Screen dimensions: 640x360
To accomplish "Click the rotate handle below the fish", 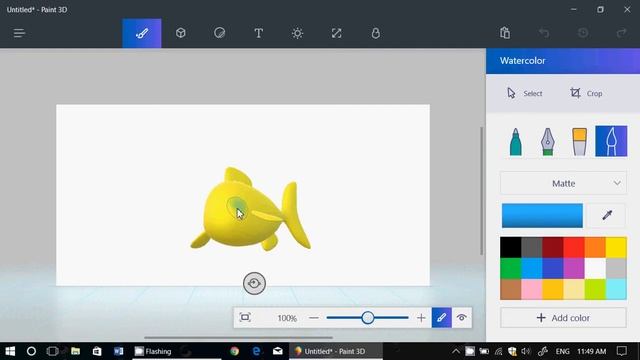I will (x=254, y=283).
